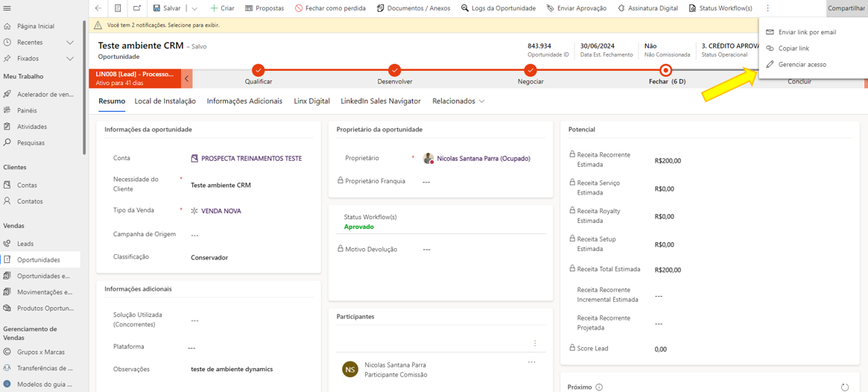Screen dimensions: 868x392
Task: Open Nicolas Santana Parra row options
Action: [532, 362]
